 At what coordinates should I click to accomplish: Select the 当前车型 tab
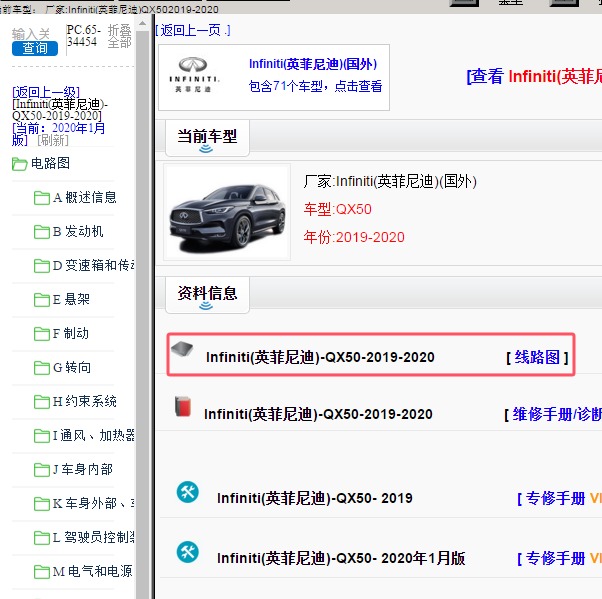pyautogui.click(x=207, y=138)
